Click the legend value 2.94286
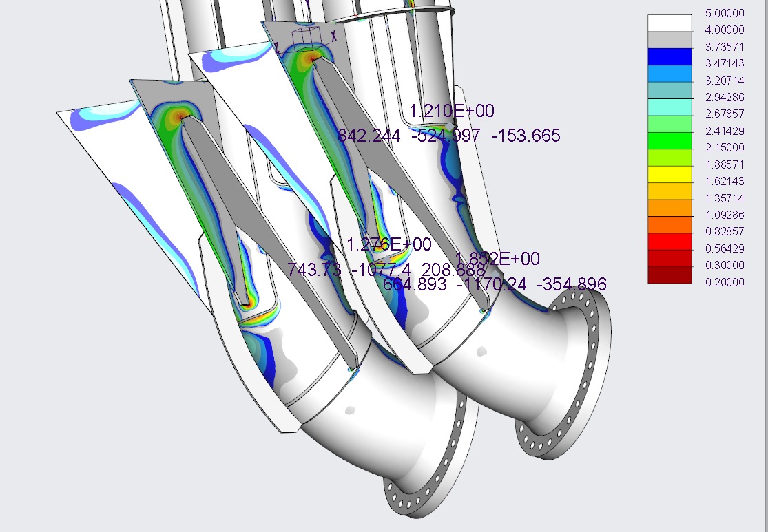 click(725, 98)
